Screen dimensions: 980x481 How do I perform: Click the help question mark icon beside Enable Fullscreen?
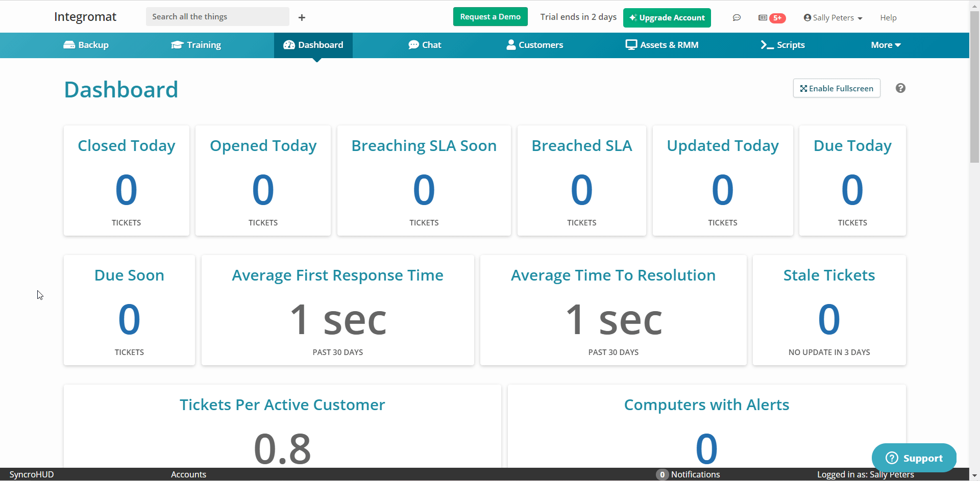(x=900, y=88)
